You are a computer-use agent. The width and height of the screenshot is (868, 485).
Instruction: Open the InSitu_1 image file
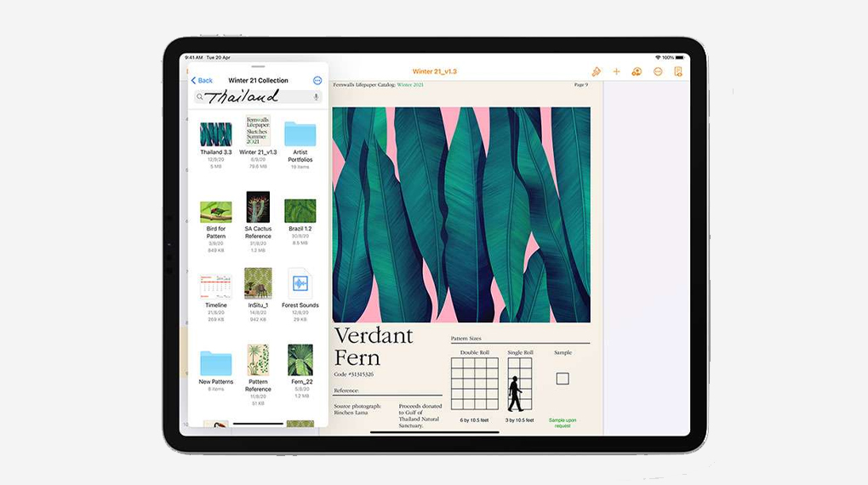(x=258, y=283)
